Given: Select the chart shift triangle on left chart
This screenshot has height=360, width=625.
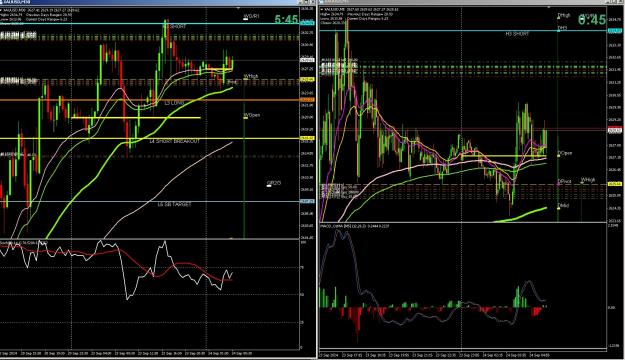Looking at the screenshot, I should [x=238, y=8].
